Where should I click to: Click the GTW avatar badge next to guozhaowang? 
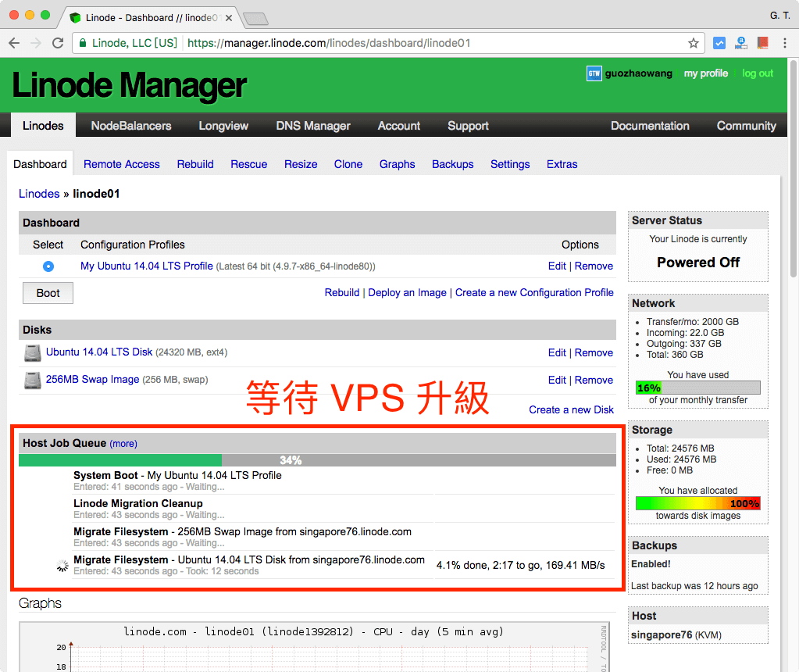(593, 73)
